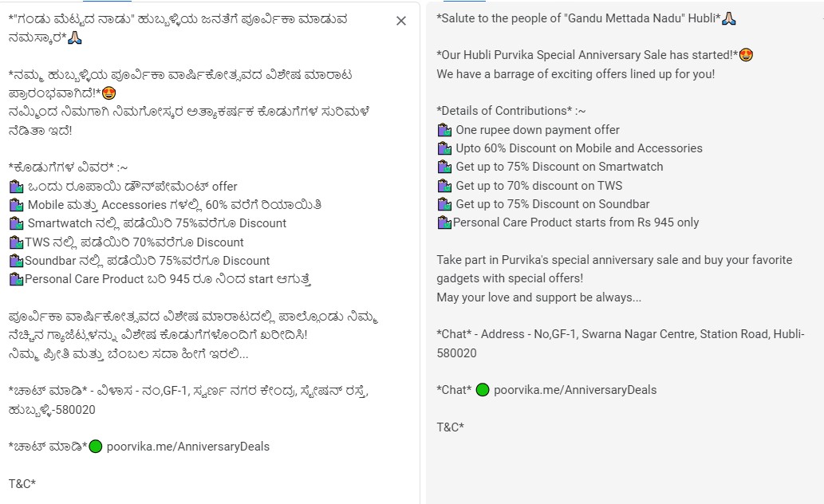Viewport: 824px width, 504px height.
Task: Click the T&C* text in Kannada panel
Action: click(22, 483)
